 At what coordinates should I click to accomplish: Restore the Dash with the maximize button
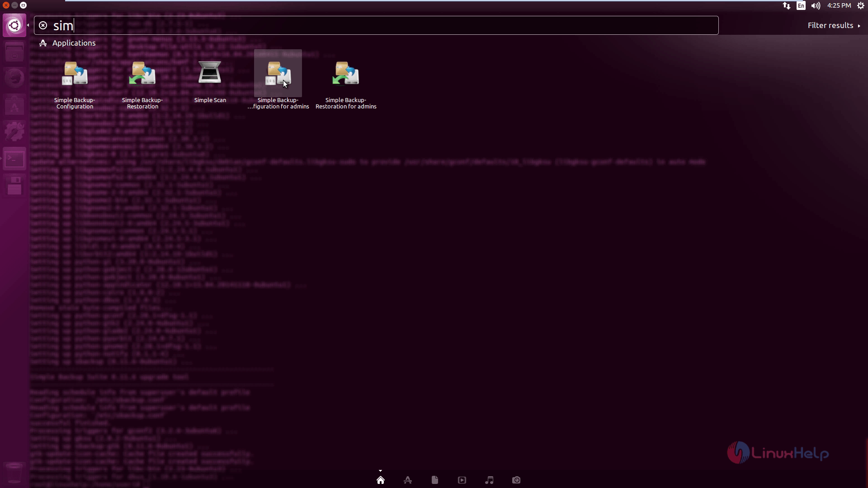[x=24, y=5]
